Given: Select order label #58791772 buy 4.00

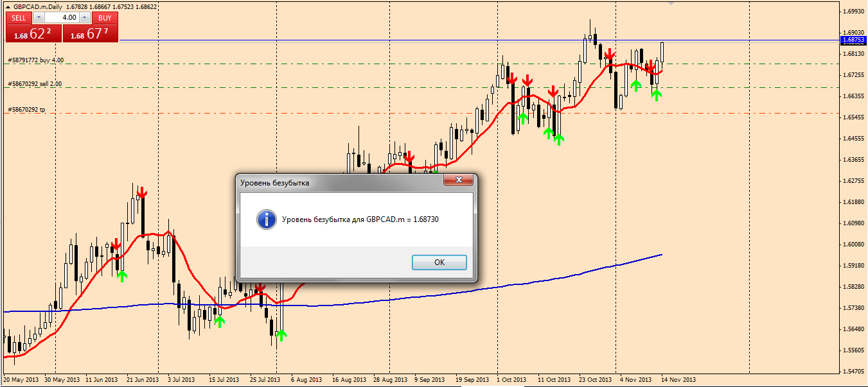Looking at the screenshot, I should coord(35,60).
